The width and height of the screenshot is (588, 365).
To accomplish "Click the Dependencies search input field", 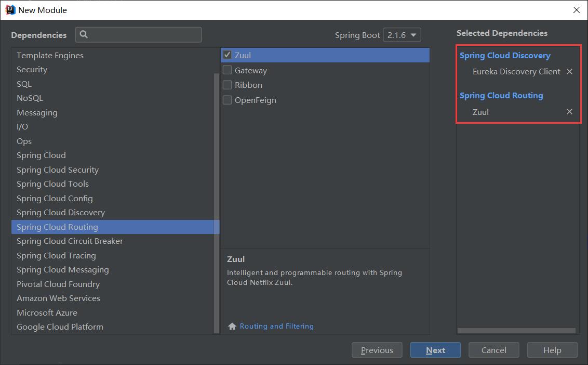I will pyautogui.click(x=138, y=34).
